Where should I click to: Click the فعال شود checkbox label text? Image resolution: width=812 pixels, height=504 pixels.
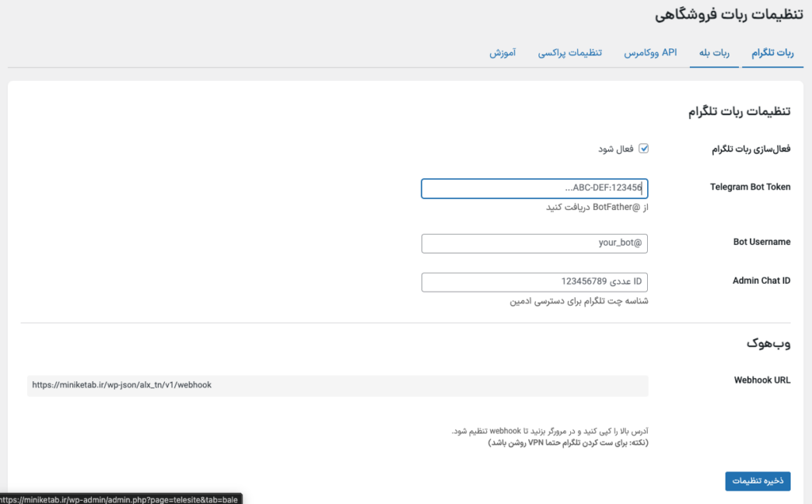click(616, 149)
